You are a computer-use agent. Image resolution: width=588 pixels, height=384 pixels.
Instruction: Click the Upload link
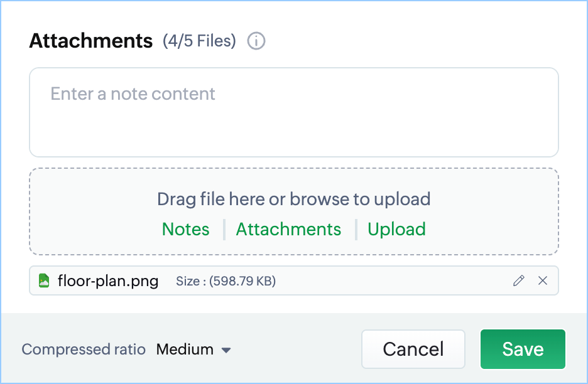pyautogui.click(x=396, y=230)
